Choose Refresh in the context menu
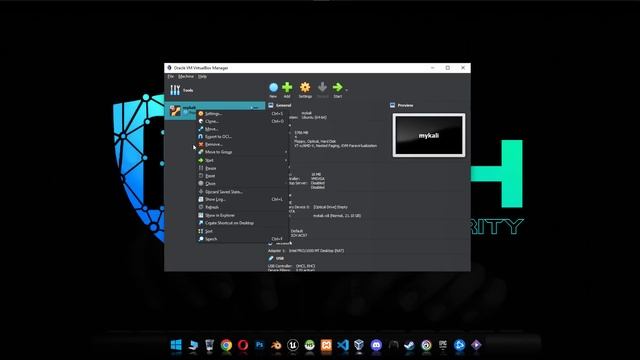Viewport: 640px width, 360px height. click(x=242, y=207)
